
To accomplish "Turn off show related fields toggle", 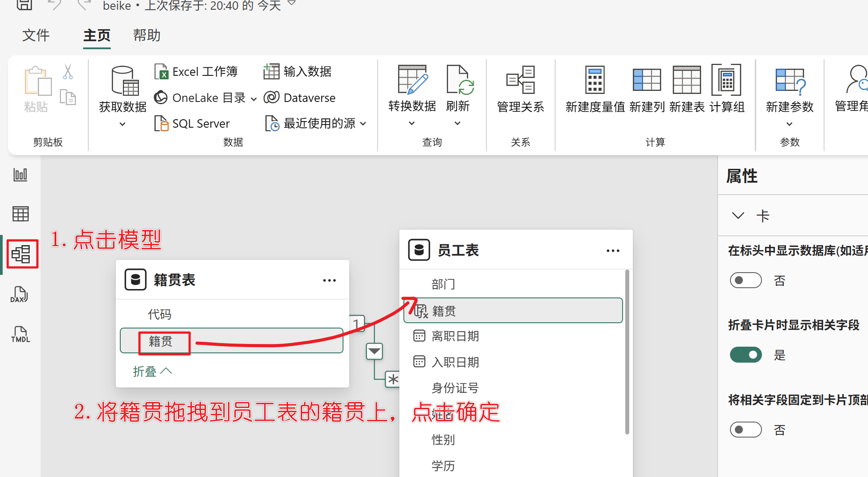I will 746,355.
